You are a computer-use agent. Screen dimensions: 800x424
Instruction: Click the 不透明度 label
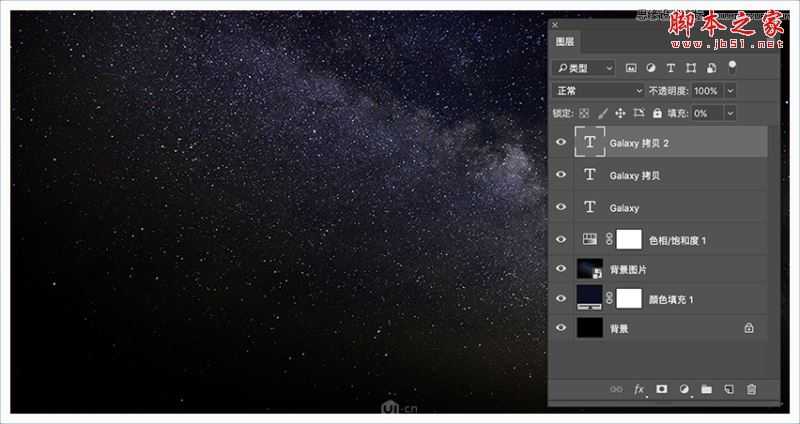click(668, 91)
